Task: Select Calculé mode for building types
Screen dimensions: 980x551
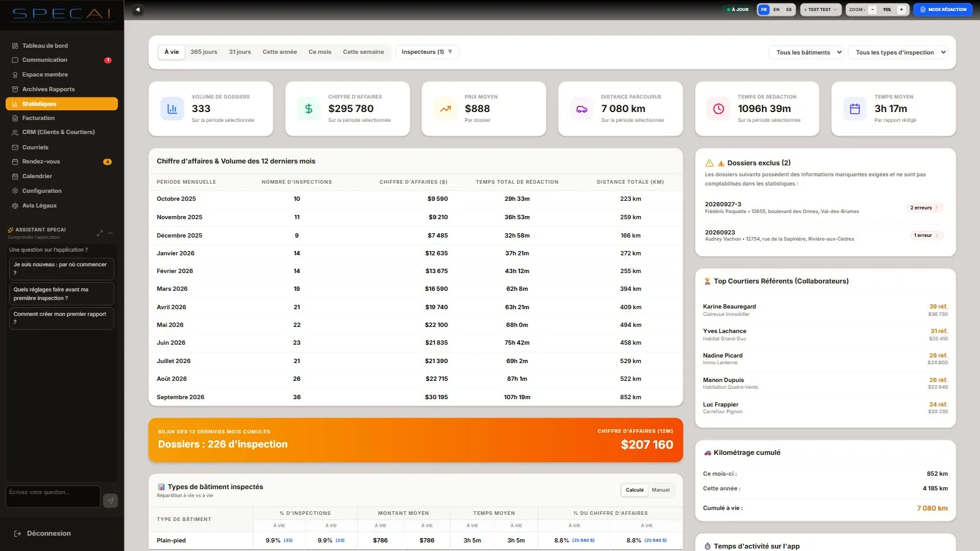Action: point(635,490)
